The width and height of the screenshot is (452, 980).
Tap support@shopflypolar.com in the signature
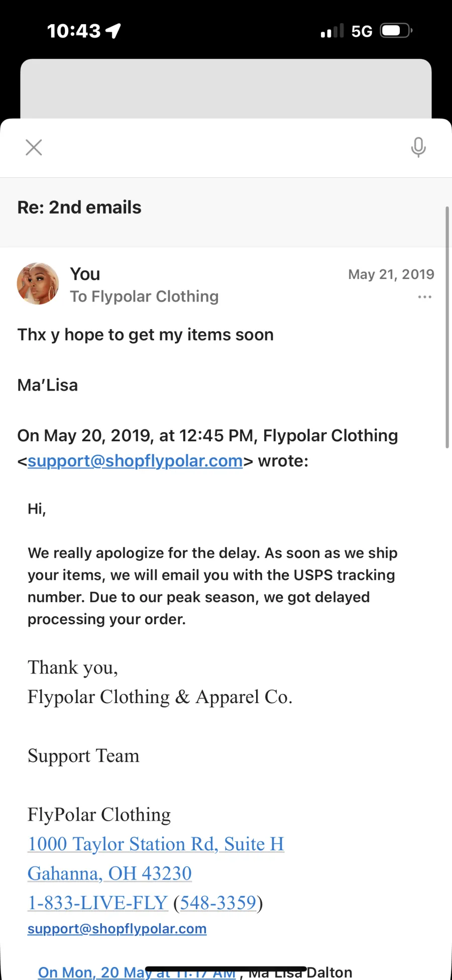click(117, 929)
